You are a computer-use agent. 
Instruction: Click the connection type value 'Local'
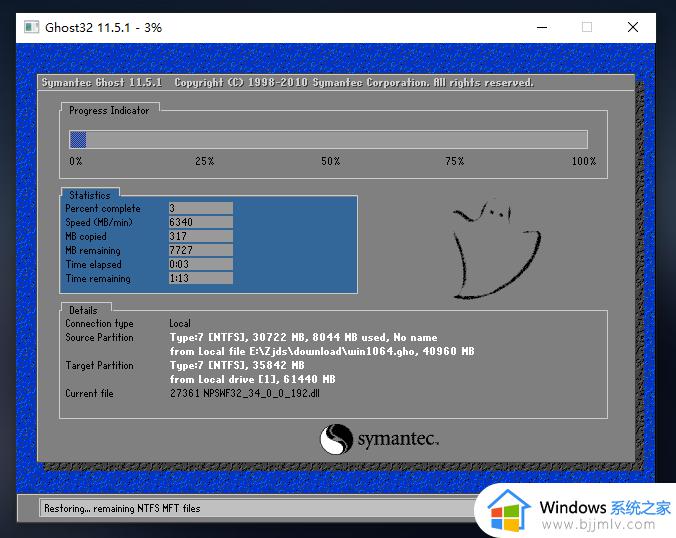(x=180, y=323)
